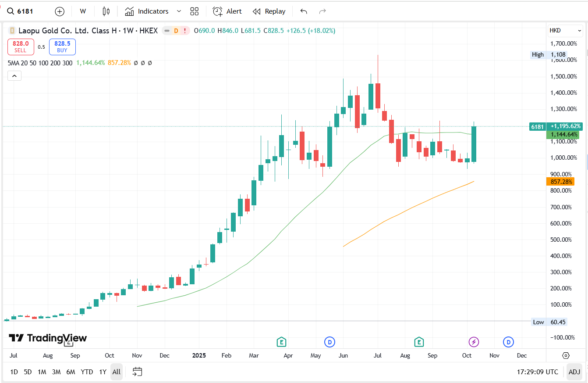Click the 17:29:09 UTC timezone clock
The image size is (588, 383).
click(x=537, y=372)
